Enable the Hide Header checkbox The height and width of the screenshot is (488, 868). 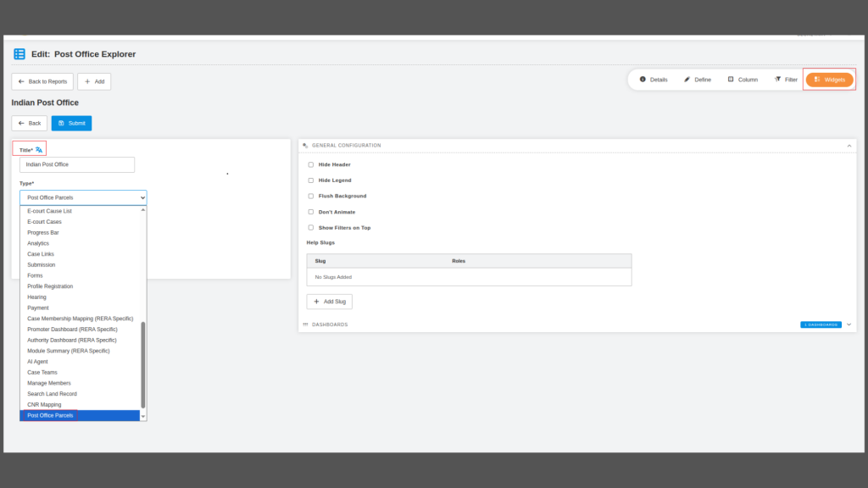[x=311, y=164]
